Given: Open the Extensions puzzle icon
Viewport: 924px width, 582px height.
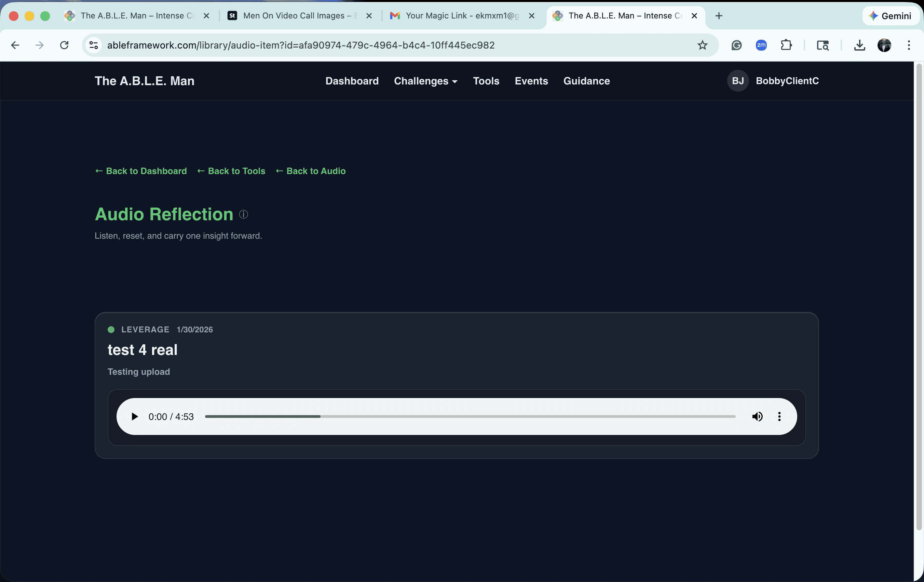Looking at the screenshot, I should [x=786, y=45].
